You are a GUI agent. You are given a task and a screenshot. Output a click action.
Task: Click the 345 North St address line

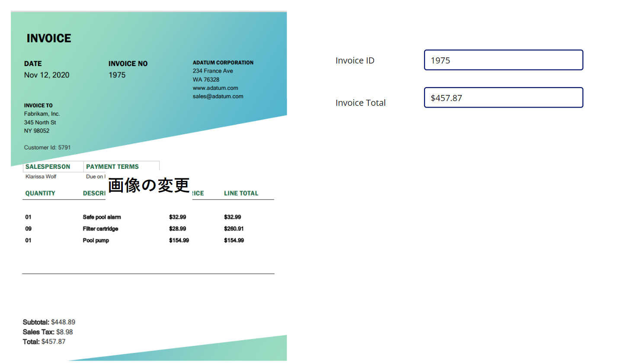[40, 123]
